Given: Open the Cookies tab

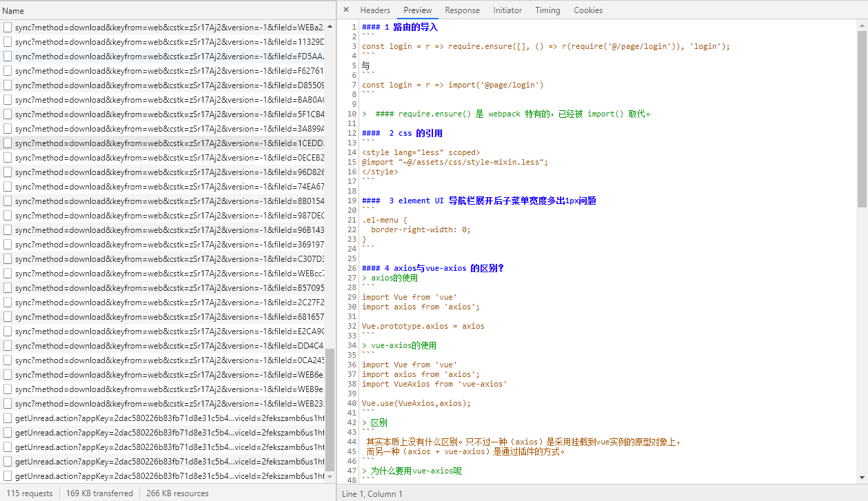Looking at the screenshot, I should [x=588, y=10].
